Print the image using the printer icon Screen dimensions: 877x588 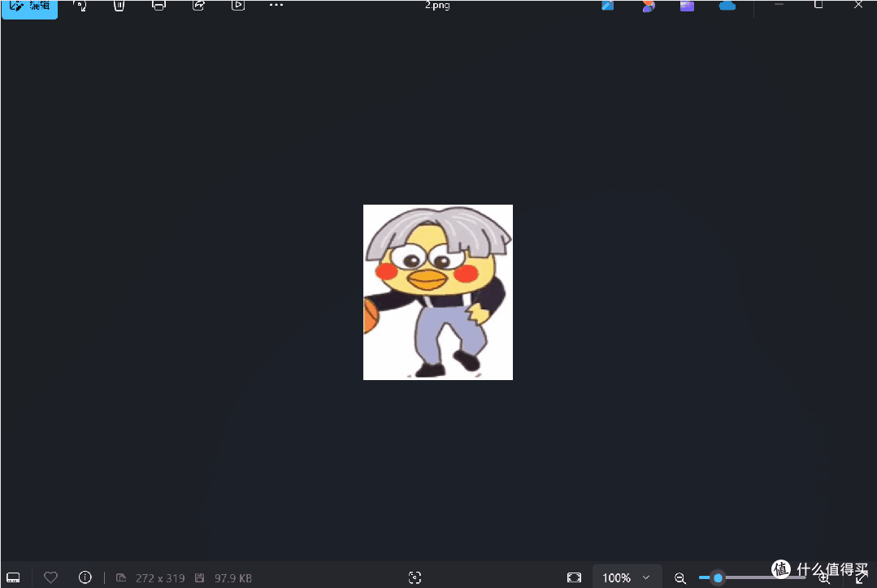point(158,6)
